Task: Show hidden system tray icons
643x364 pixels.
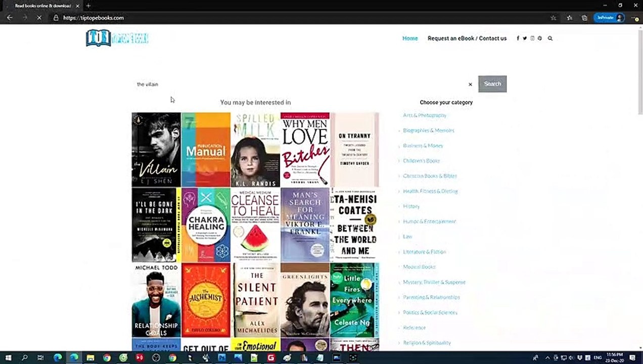Action: click(x=548, y=357)
